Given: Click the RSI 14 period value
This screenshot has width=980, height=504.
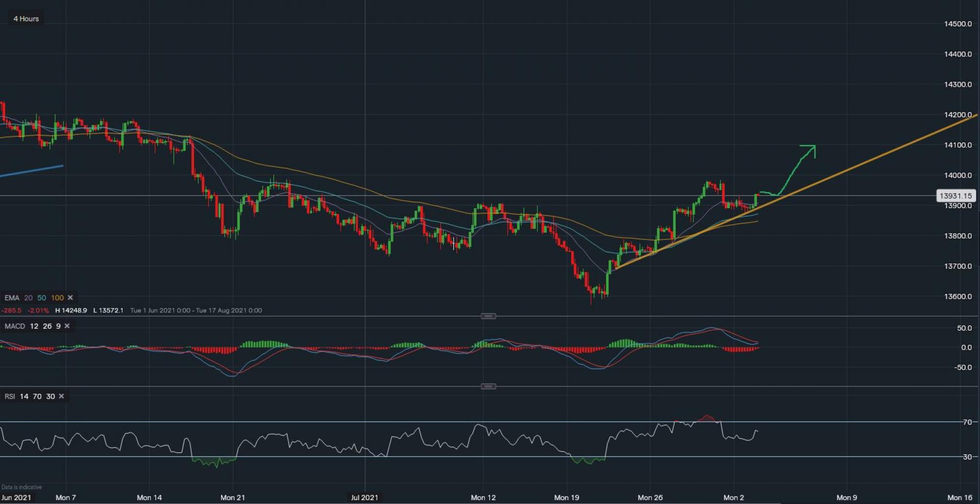Looking at the screenshot, I should tap(24, 396).
